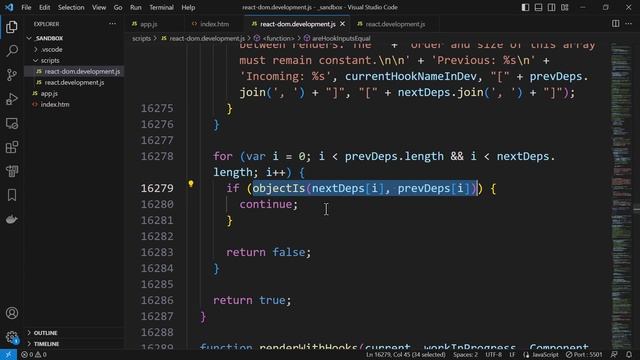Split the editor to the right
The width and height of the screenshot is (640, 360).
[x=616, y=24]
